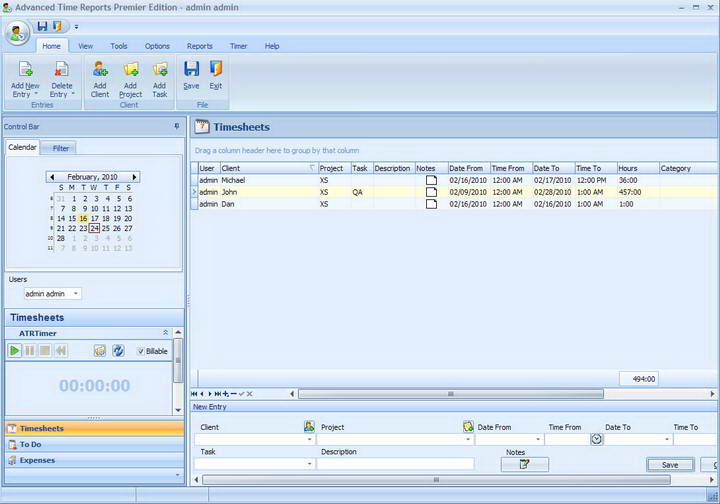The height and width of the screenshot is (504, 720).
Task: Click the quick access exit icon
Action: point(57,26)
